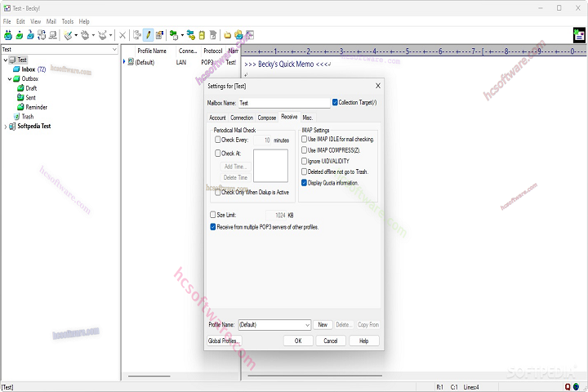Uncheck Receive from multiple POP3 servers
Screen dimensions: 588x392
point(212,227)
